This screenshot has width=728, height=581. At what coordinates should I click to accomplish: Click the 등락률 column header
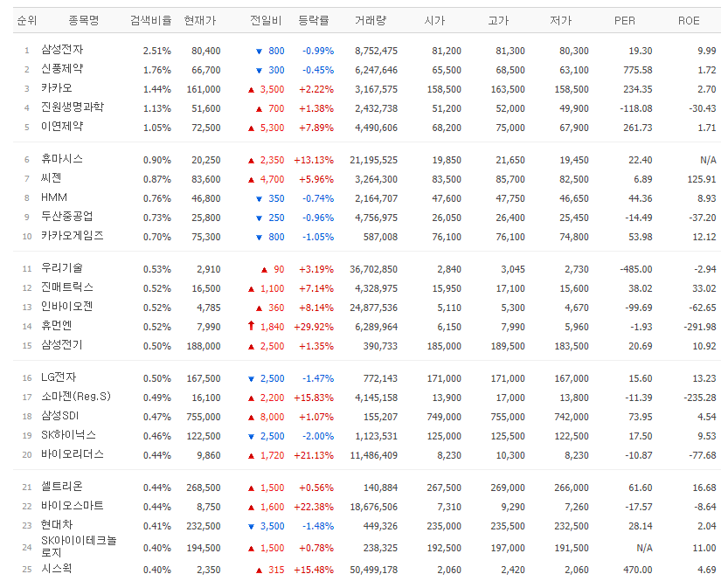[314, 20]
